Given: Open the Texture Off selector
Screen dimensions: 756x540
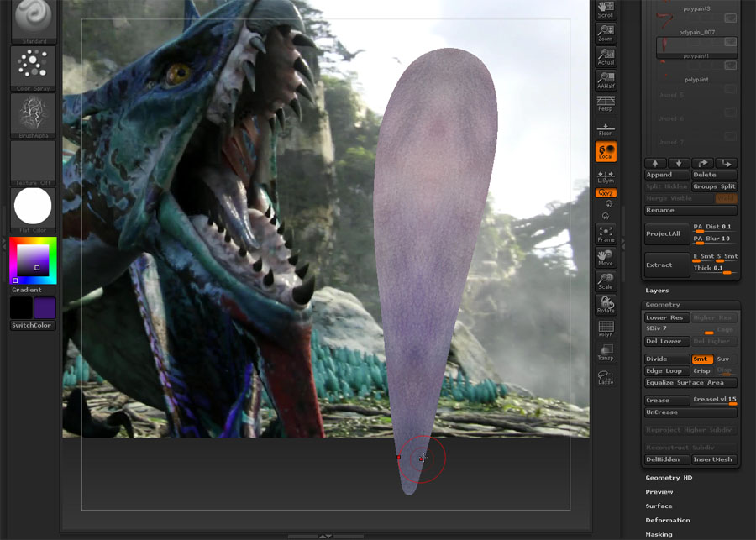Looking at the screenshot, I should click(34, 163).
